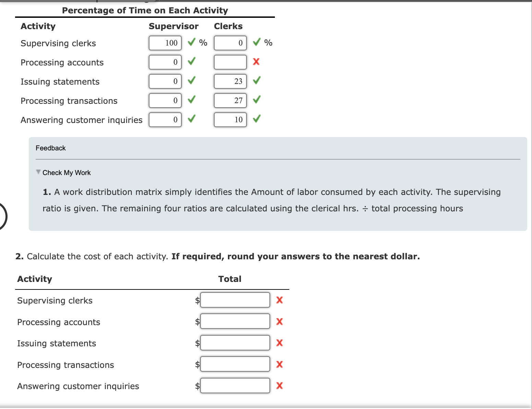Screen dimensions: 532x409
Task: Click Issuing statements total cost input
Action: pos(235,343)
